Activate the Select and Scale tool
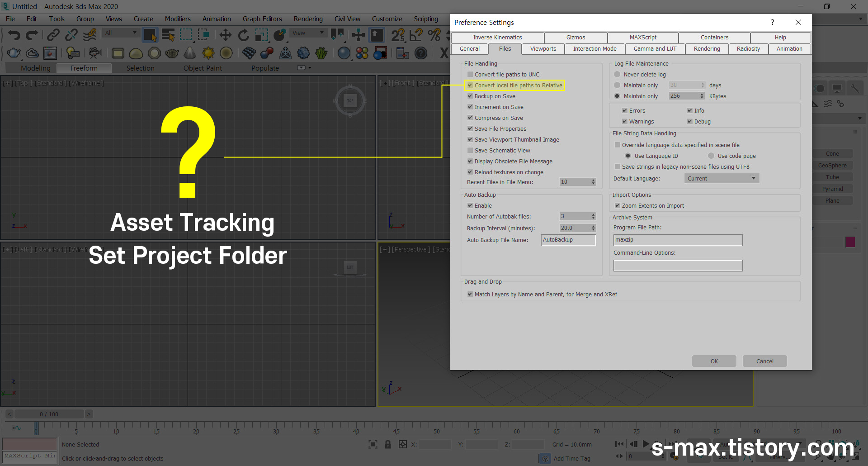This screenshot has width=868, height=466. pos(261,35)
